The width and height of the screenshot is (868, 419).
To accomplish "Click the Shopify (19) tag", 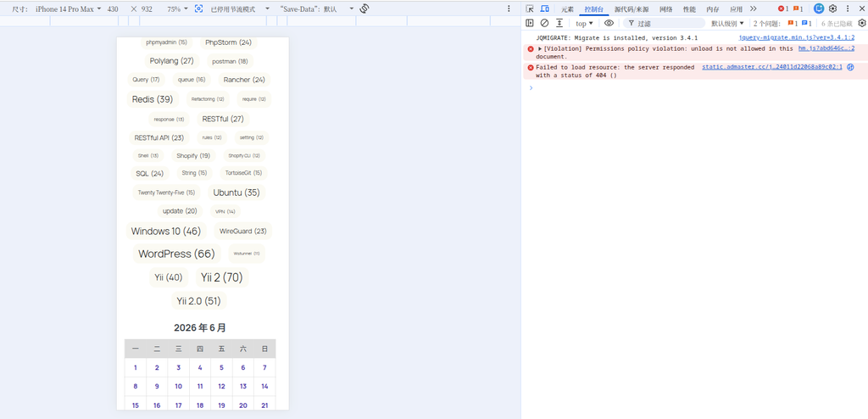I will click(193, 156).
